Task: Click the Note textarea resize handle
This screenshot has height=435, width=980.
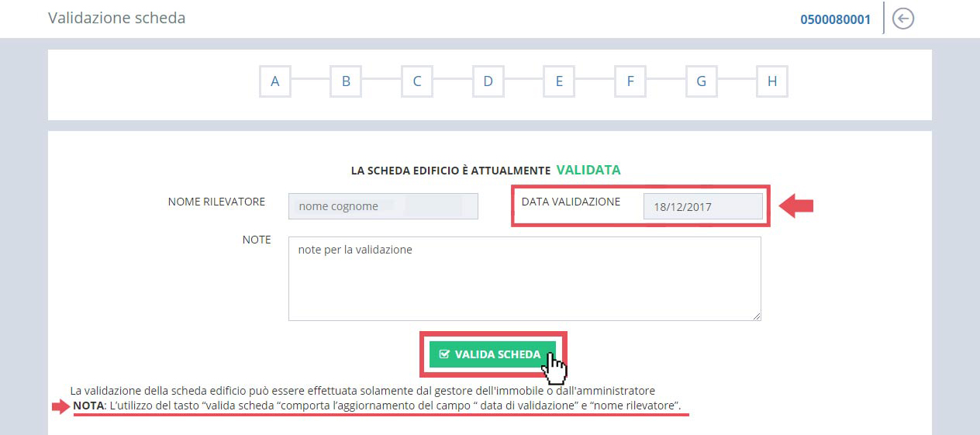Action: coord(756,316)
